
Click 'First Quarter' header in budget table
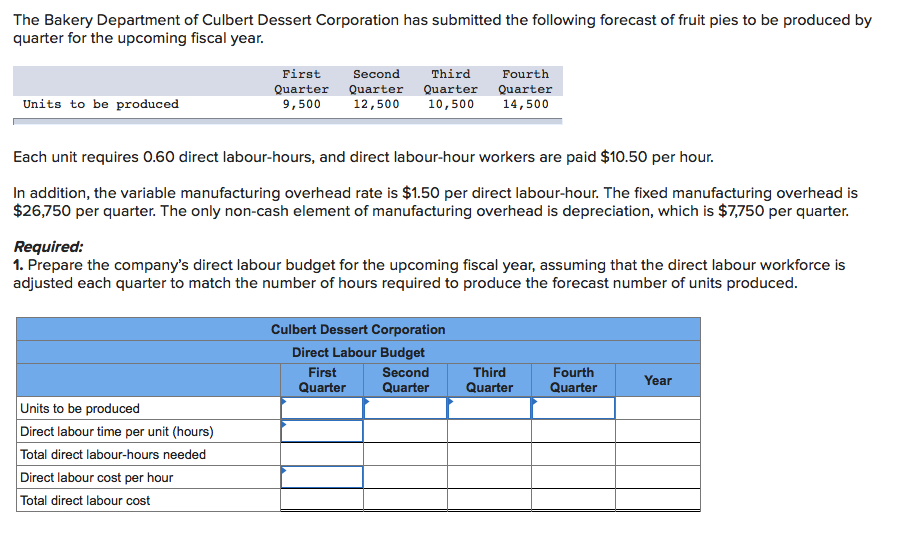pos(322,380)
